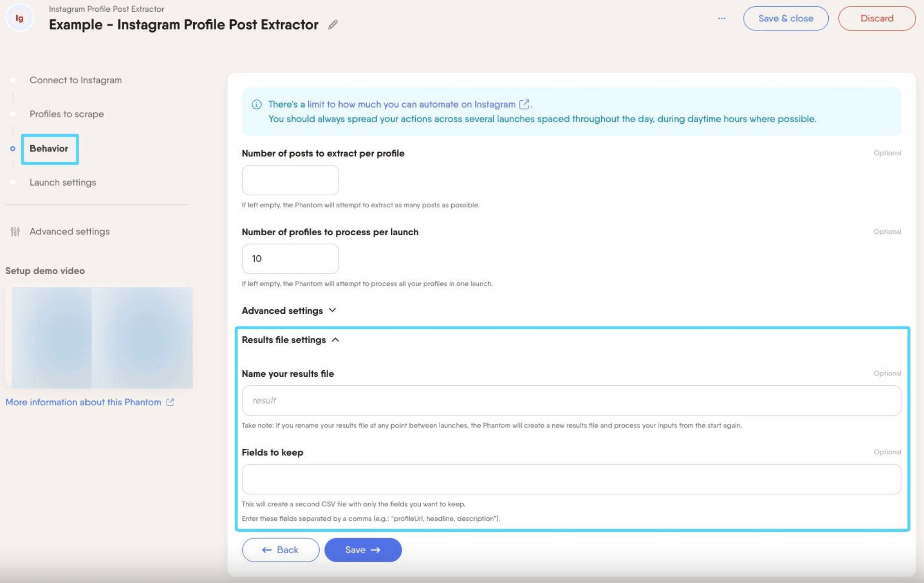Click the Instagram Profile Post Extractor subtitle
This screenshot has height=583, width=924.
pyautogui.click(x=107, y=9)
